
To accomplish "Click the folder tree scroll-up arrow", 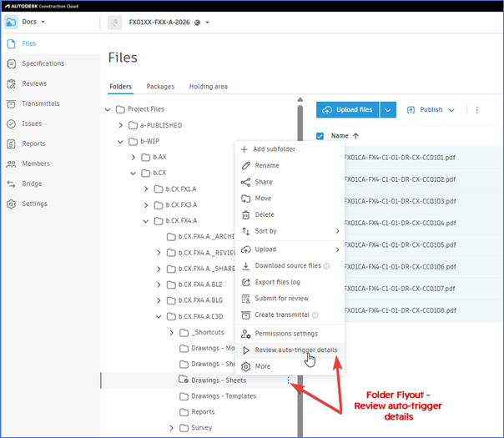I will [300, 99].
